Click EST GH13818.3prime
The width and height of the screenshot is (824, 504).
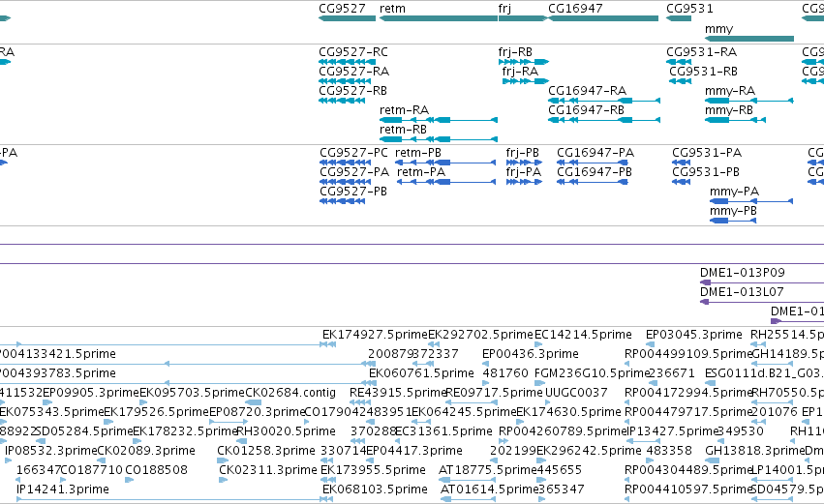click(x=754, y=451)
